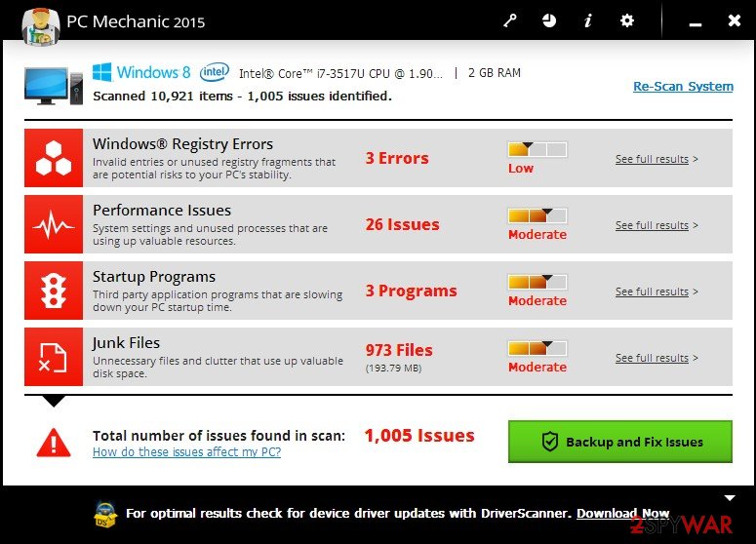Click the 'Junk Files' heading
This screenshot has height=544, width=756.
(126, 343)
